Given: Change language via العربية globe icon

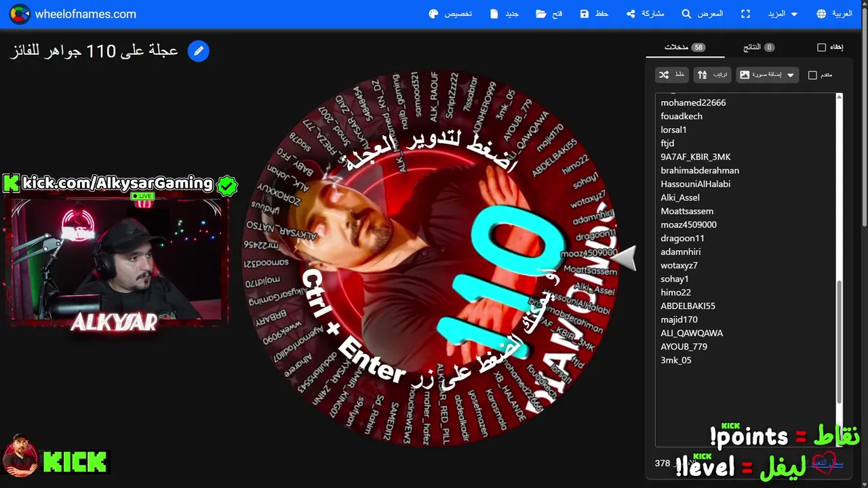Looking at the screenshot, I should click(x=834, y=14).
